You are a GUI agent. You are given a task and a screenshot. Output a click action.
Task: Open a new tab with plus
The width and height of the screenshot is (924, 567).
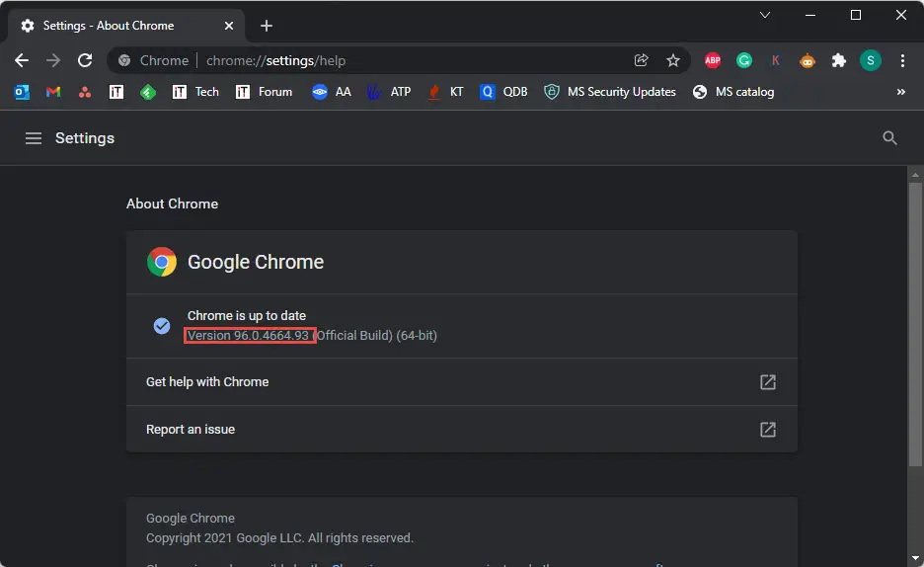point(267,26)
